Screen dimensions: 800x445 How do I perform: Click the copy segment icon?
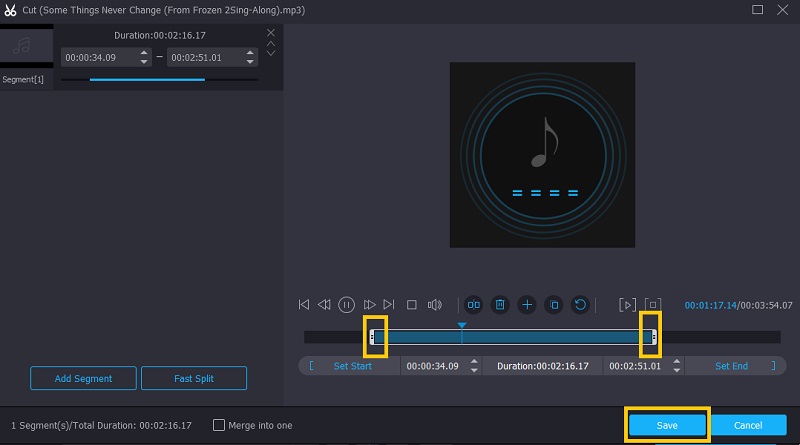[x=553, y=304]
